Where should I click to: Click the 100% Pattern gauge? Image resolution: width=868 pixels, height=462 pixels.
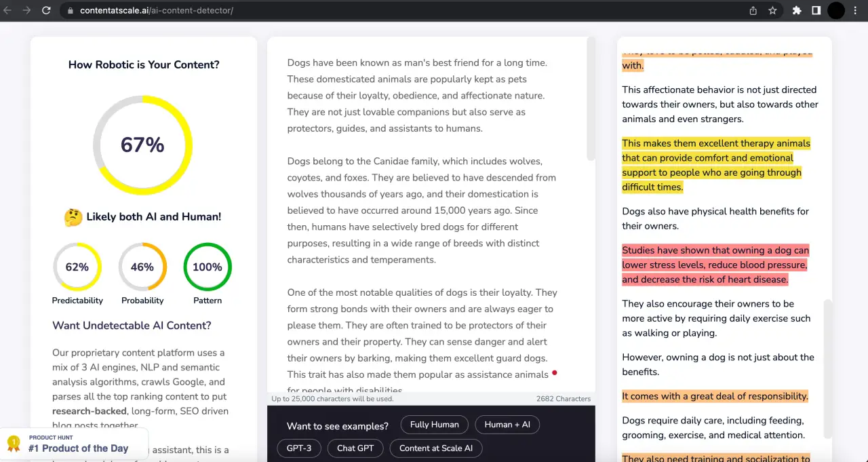[x=208, y=267]
